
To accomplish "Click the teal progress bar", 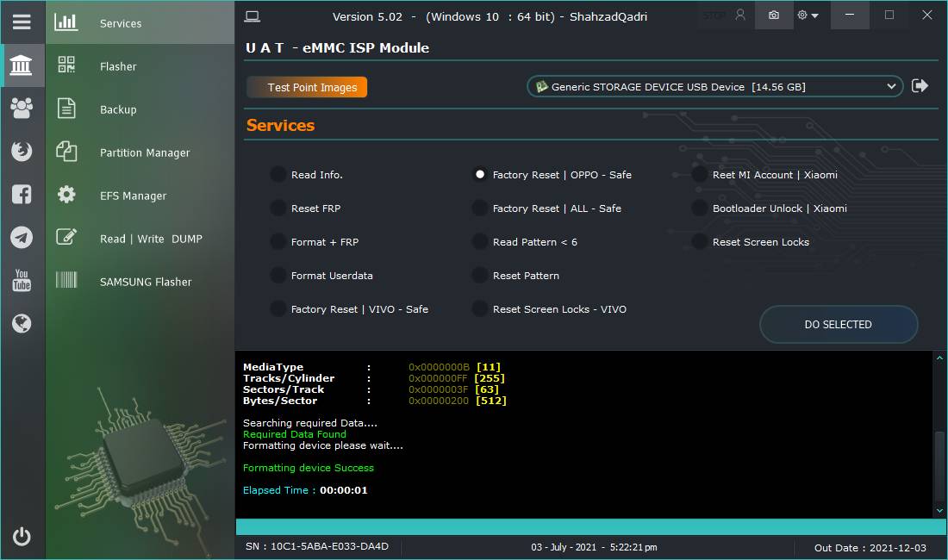I will click(590, 526).
